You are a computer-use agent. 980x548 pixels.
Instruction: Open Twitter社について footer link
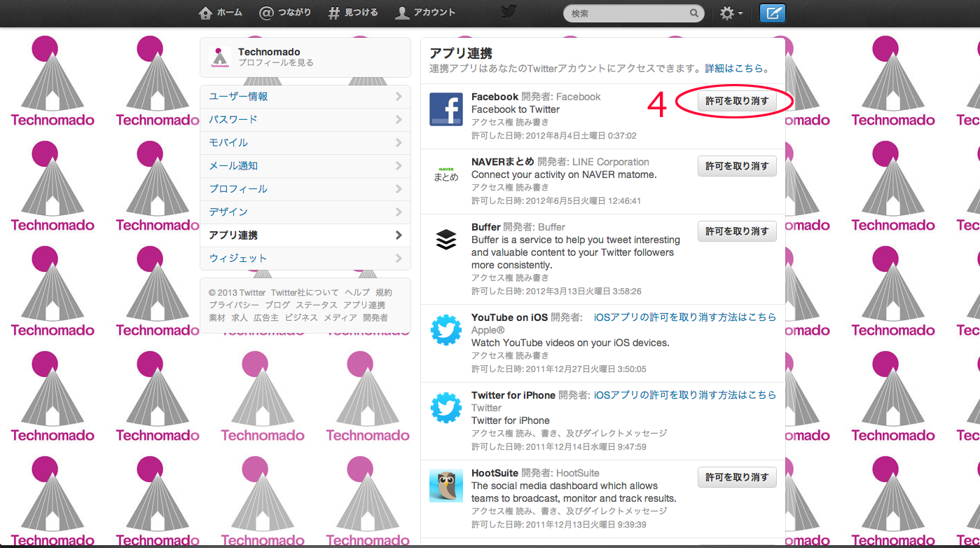[x=305, y=293]
